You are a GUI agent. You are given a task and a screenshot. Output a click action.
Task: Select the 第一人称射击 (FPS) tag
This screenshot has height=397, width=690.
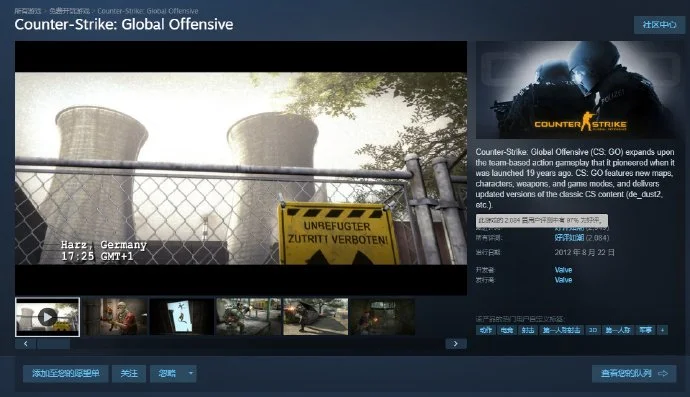562,330
